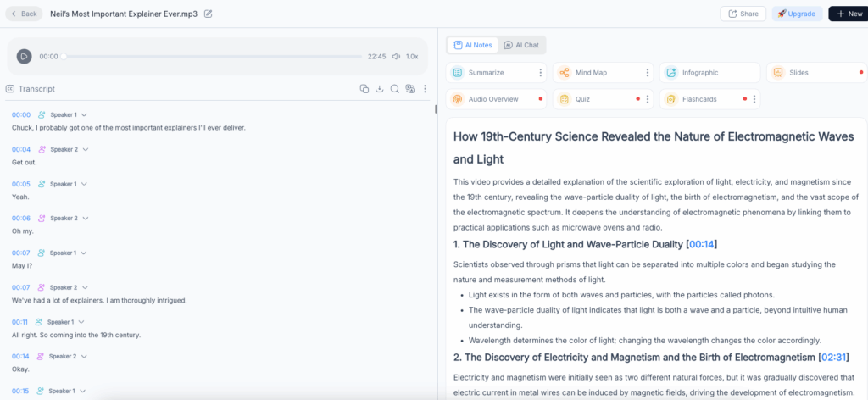
Task: Open the Infographic tool
Action: click(x=709, y=73)
